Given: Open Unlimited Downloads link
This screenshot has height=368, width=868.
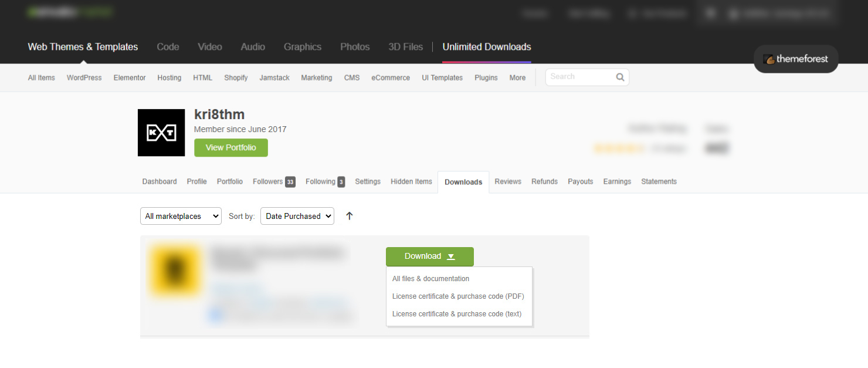Looking at the screenshot, I should click(x=486, y=47).
